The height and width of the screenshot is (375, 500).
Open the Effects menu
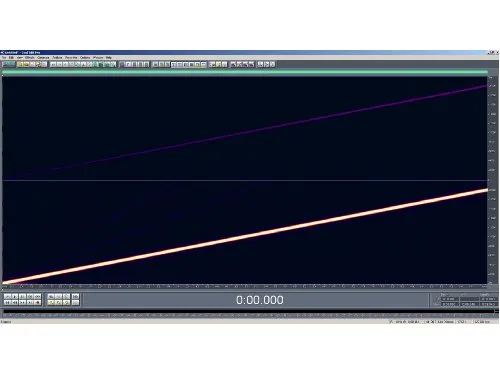30,57
